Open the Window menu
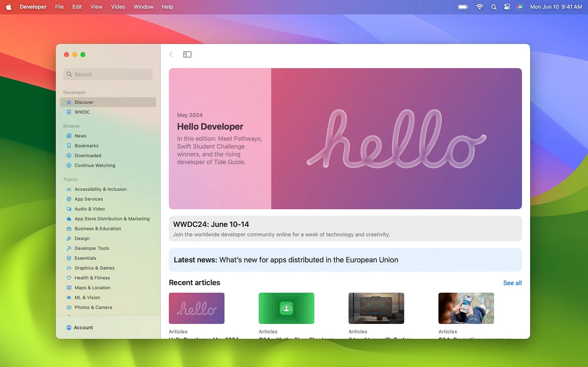 click(143, 7)
